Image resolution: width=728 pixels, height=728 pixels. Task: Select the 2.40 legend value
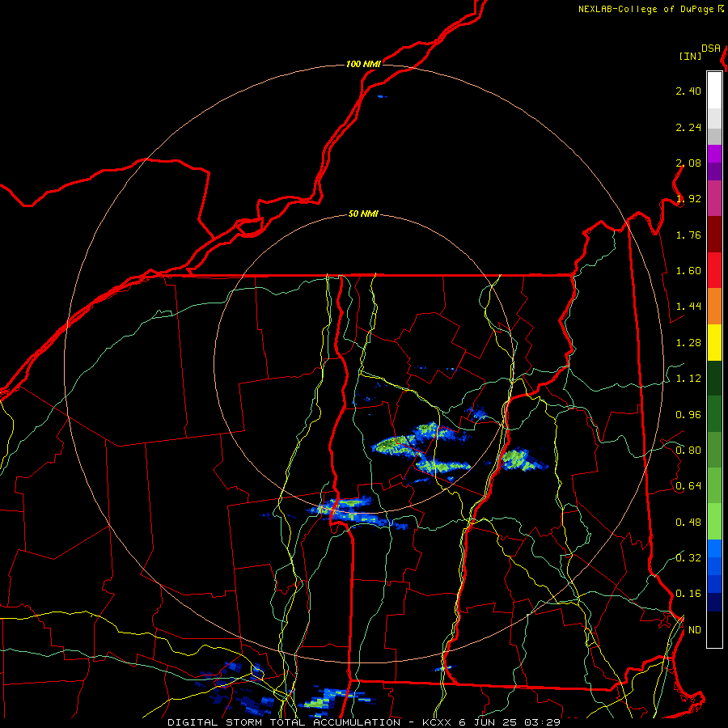688,91
